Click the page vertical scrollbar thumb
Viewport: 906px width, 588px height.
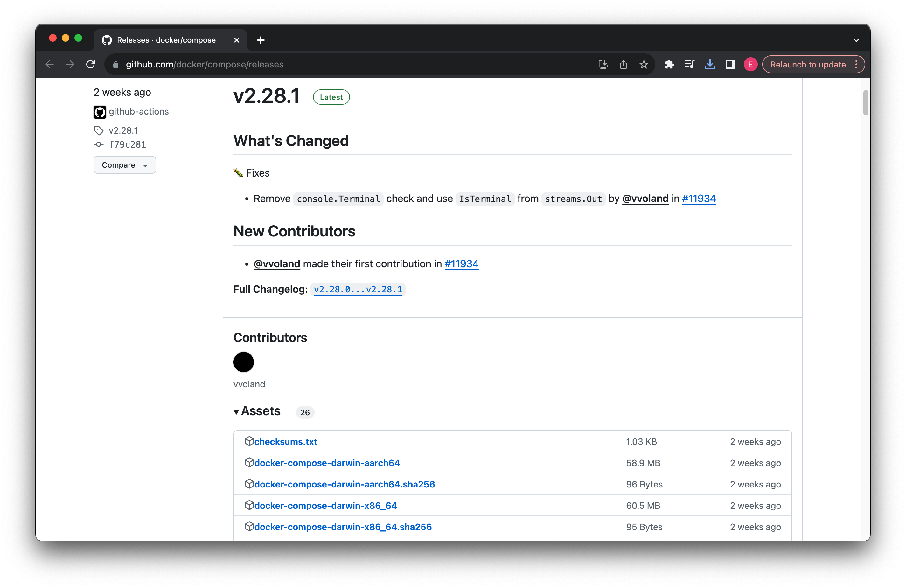pos(866,102)
